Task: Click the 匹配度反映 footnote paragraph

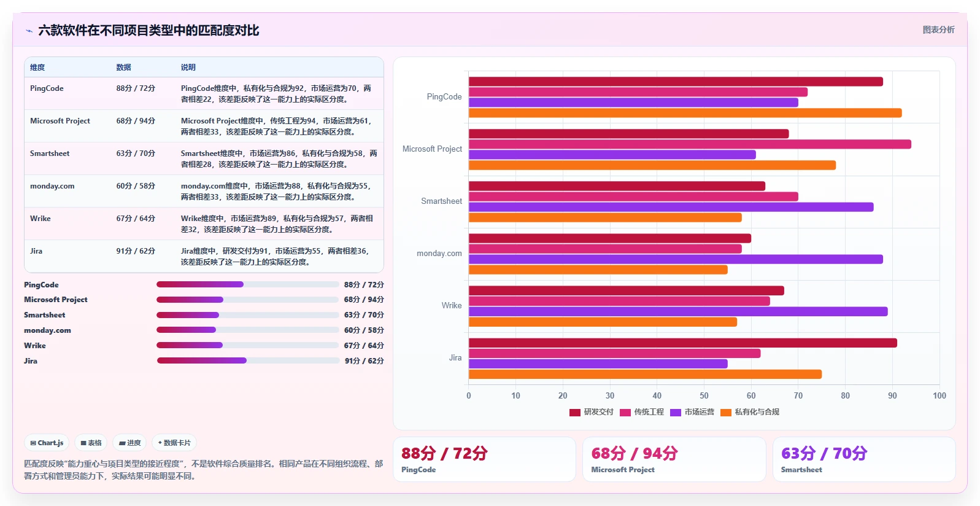Action: [x=203, y=470]
